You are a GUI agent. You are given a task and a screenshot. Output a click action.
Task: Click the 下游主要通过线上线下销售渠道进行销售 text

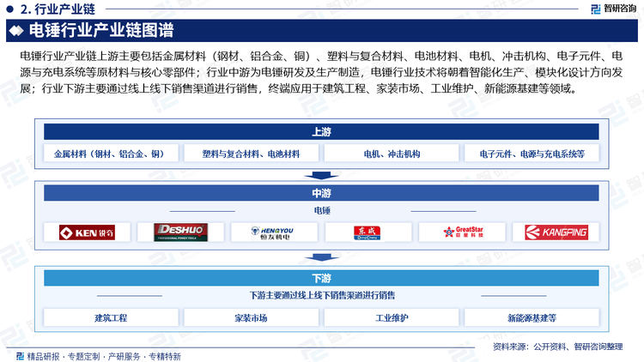[x=322, y=295]
